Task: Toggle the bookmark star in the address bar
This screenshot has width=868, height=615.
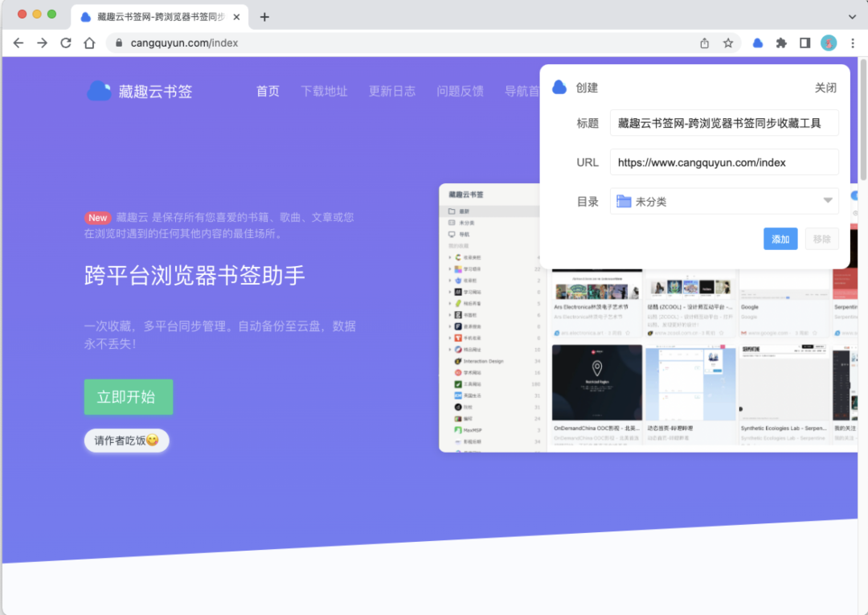Action: pyautogui.click(x=727, y=44)
